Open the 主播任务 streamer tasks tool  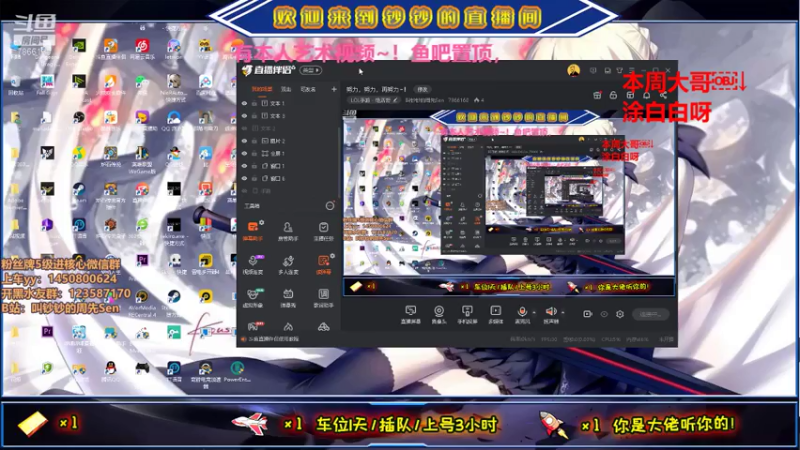tap(323, 231)
